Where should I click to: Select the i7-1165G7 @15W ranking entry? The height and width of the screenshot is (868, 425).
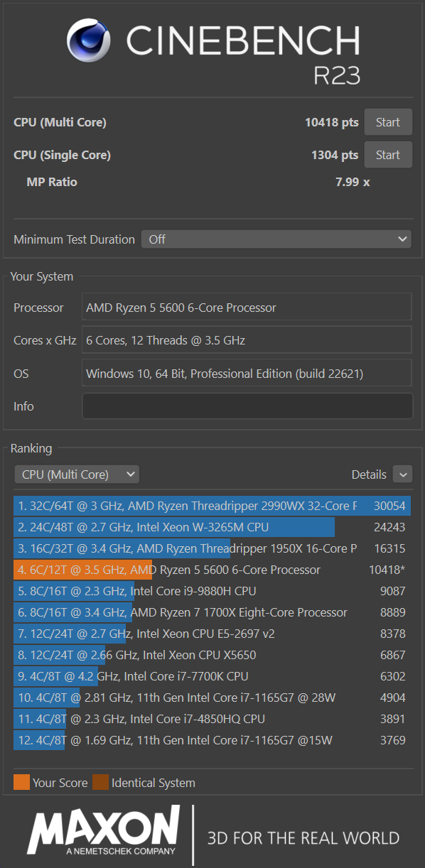[212, 740]
